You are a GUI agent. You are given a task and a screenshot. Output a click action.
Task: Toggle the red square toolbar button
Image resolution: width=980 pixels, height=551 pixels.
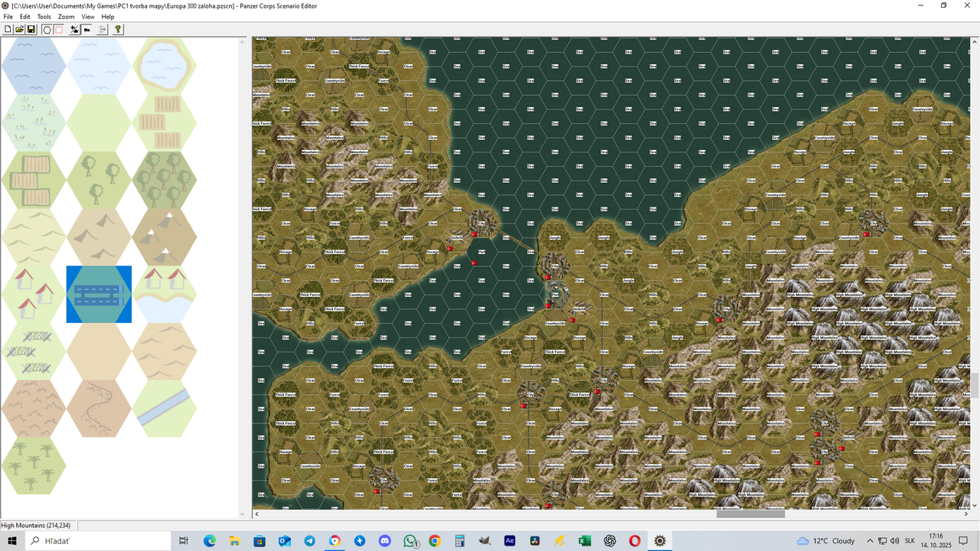point(58,29)
